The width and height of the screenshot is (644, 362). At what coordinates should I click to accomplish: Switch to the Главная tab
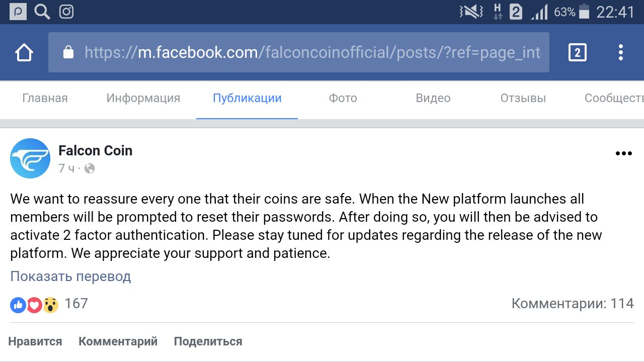pos(45,98)
